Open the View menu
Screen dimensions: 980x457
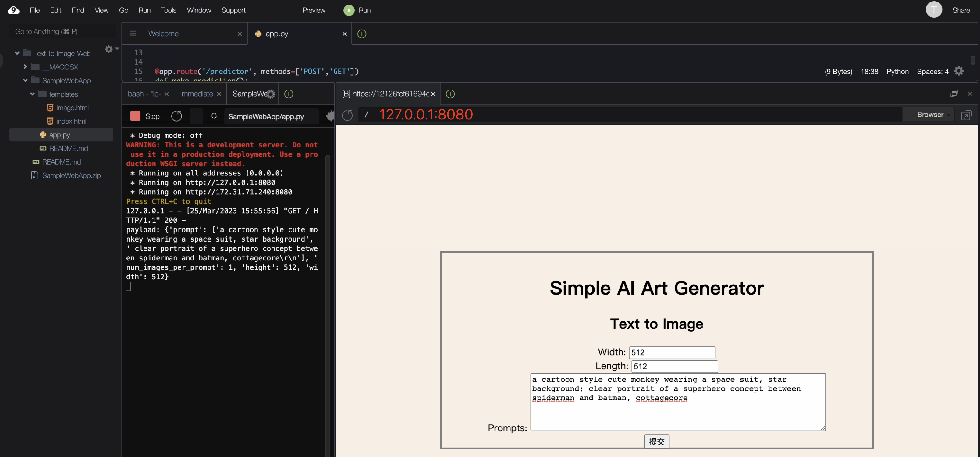click(101, 10)
